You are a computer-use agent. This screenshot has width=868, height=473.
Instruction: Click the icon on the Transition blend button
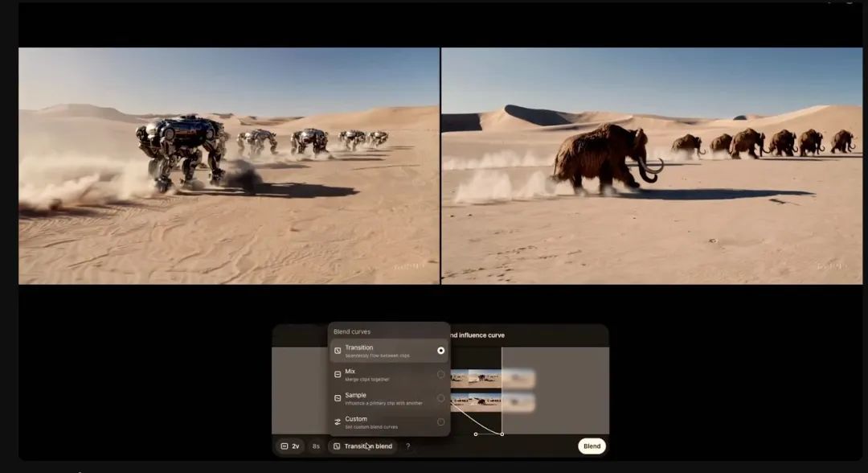(x=337, y=446)
